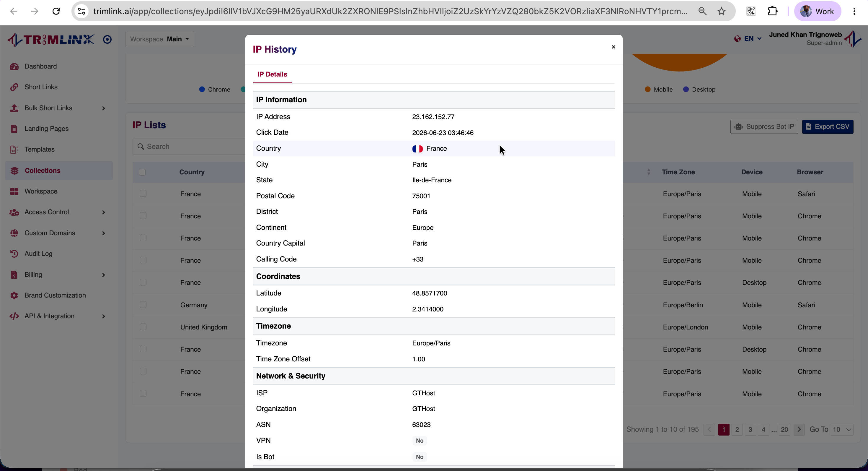Open Chrome three-dot menu
The height and width of the screenshot is (471, 868).
coord(854,11)
